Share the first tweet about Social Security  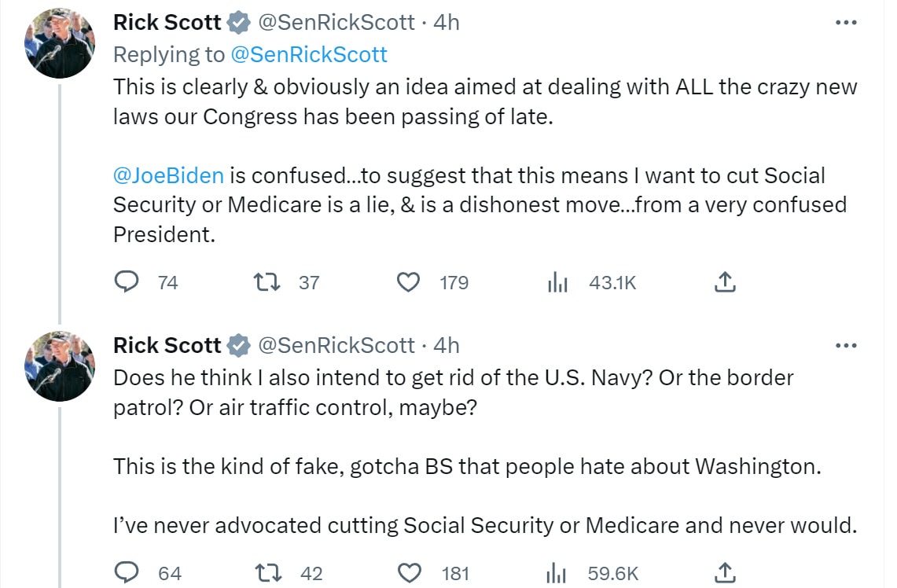coord(725,282)
